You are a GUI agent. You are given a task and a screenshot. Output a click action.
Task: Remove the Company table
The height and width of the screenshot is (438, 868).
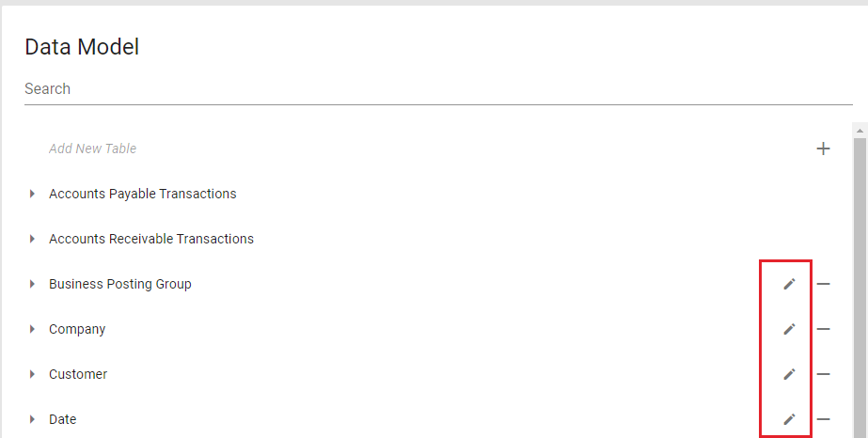click(823, 329)
